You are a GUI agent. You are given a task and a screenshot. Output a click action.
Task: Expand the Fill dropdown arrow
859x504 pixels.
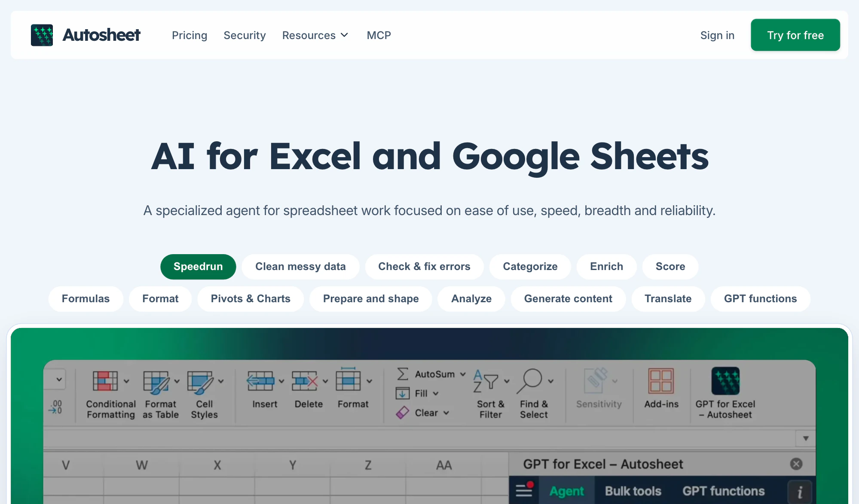coord(436,394)
